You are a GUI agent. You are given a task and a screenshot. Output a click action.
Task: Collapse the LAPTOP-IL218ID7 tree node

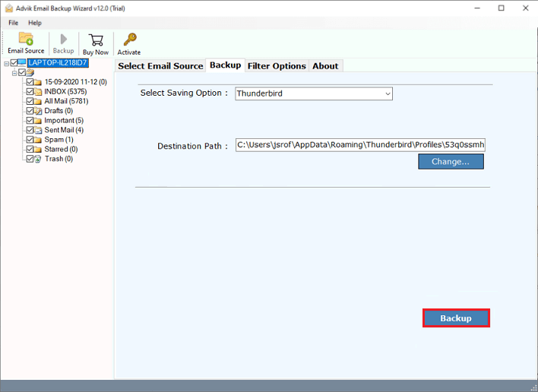tap(6, 64)
